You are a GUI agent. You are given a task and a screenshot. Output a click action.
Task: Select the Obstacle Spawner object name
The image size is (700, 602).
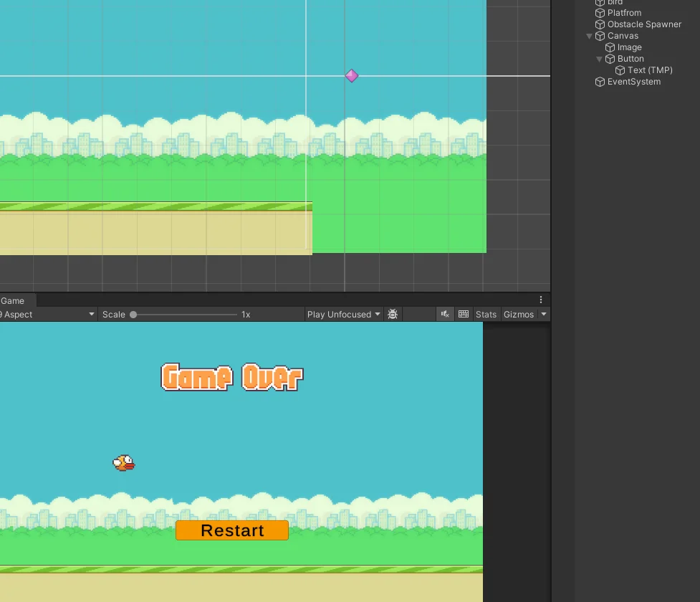(644, 24)
